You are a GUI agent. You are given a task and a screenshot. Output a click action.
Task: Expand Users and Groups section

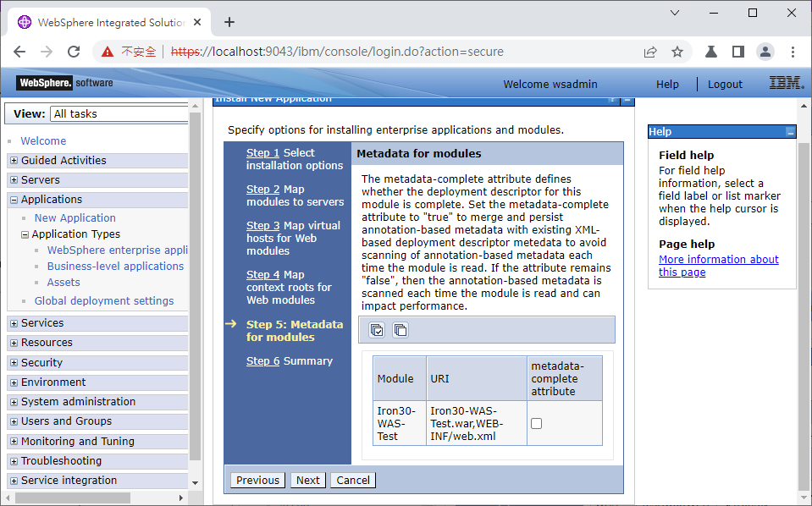point(14,421)
